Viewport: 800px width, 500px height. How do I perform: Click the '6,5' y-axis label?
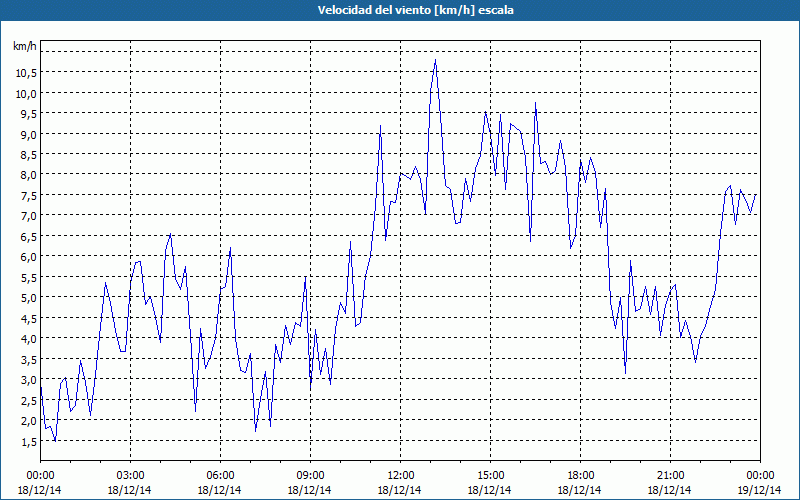tap(29, 236)
